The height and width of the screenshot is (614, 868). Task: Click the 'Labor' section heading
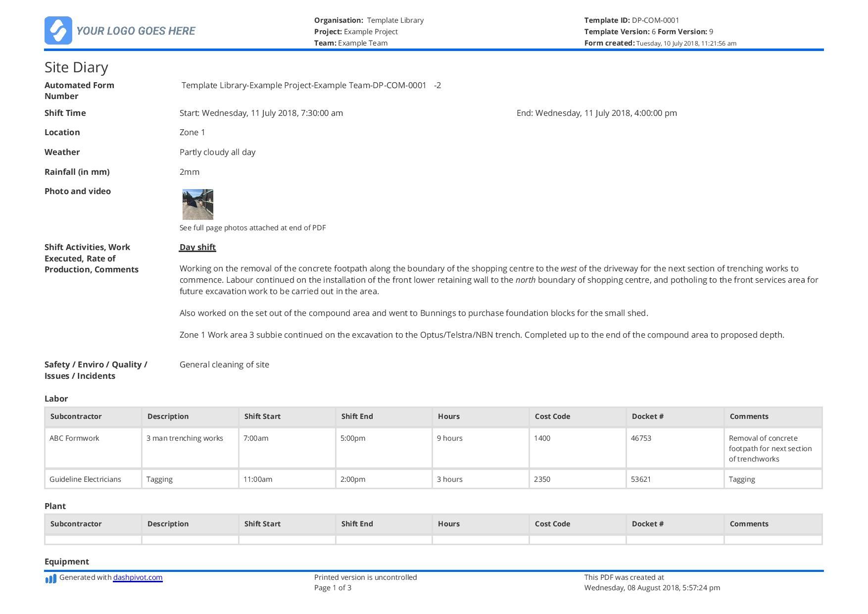[56, 399]
